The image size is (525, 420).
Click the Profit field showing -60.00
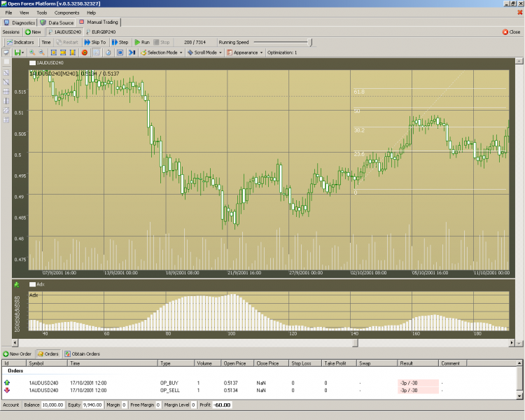(223, 405)
